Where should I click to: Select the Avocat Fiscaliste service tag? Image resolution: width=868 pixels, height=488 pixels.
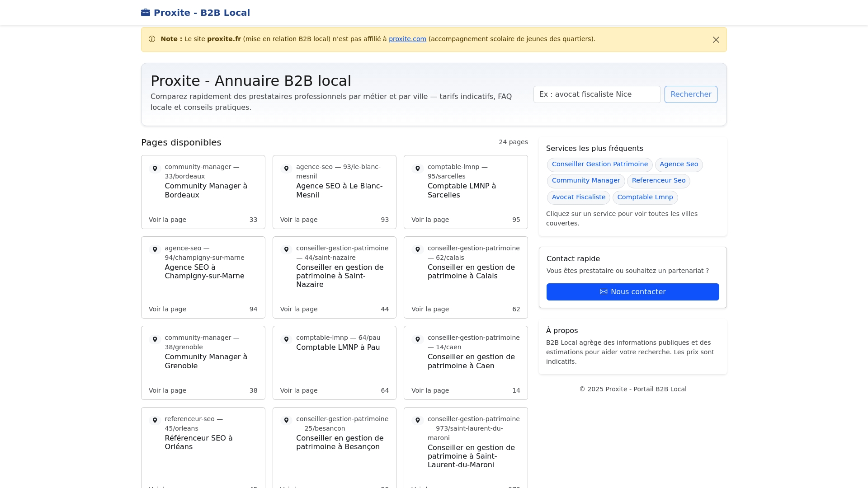point(579,197)
